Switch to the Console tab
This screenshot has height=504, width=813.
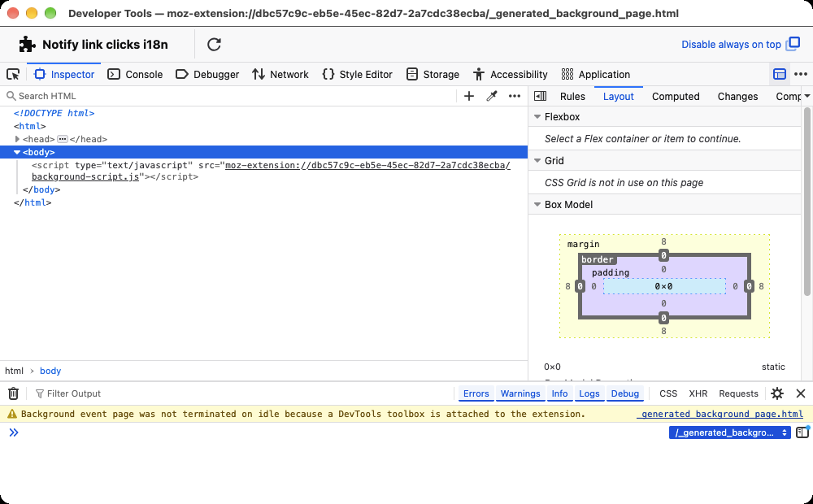coord(135,74)
